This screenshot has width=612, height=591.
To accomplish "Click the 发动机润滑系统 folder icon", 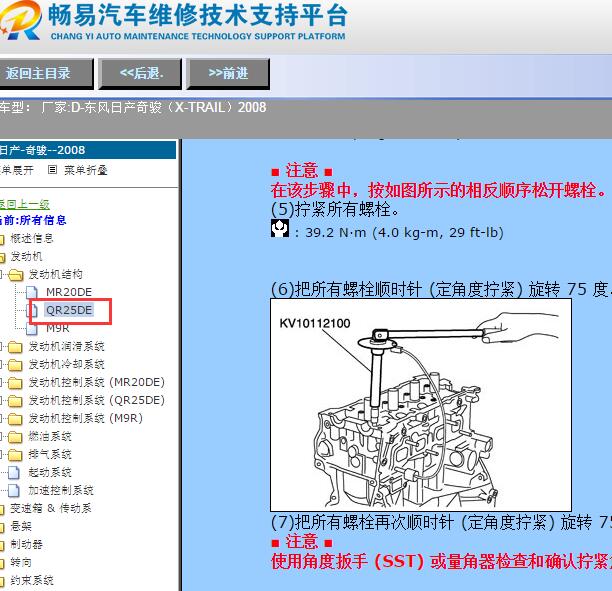I will click(x=15, y=347).
